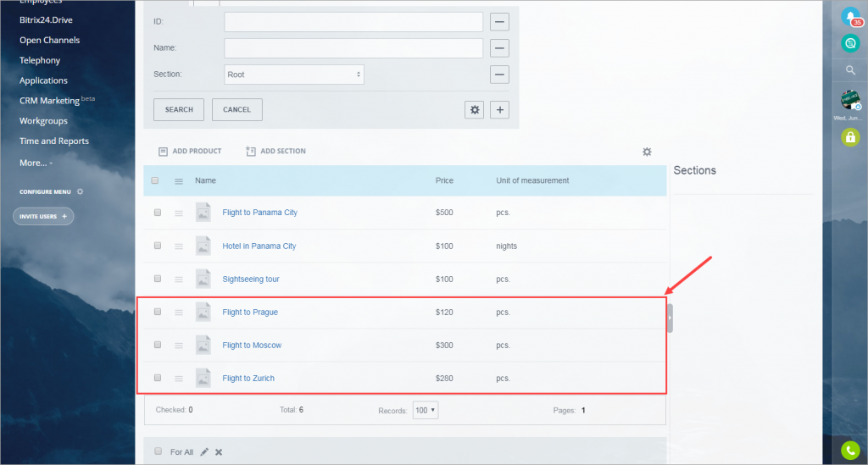Viewport: 868px width, 465px height.
Task: Check the Flight to Panama City row
Action: click(x=158, y=213)
